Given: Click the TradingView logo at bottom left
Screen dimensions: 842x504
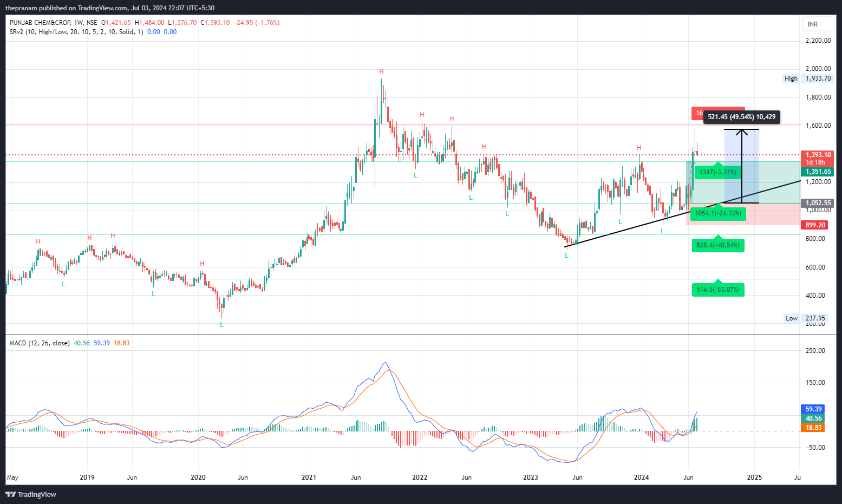Looking at the screenshot, I should tap(31, 494).
